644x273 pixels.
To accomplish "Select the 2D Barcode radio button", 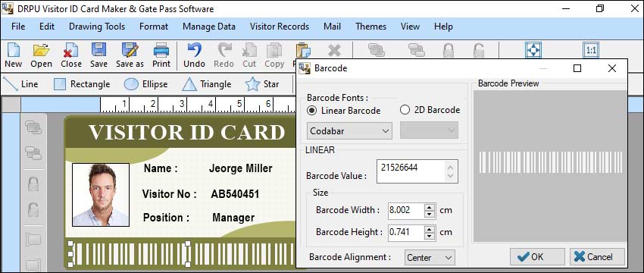I will point(405,110).
